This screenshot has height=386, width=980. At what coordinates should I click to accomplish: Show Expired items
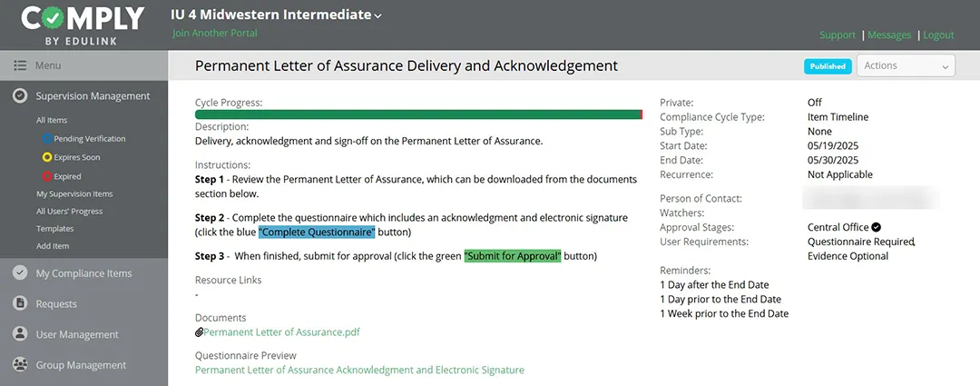[67, 176]
